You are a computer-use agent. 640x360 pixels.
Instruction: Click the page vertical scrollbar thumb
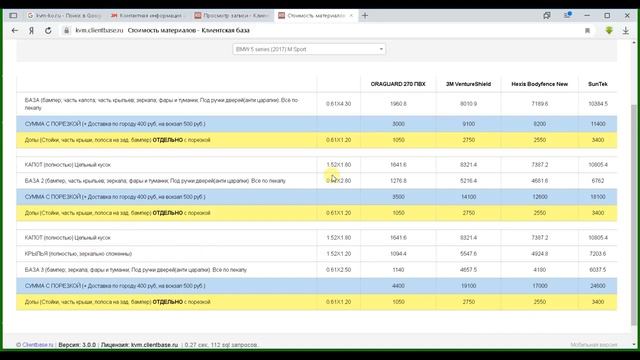point(633,214)
